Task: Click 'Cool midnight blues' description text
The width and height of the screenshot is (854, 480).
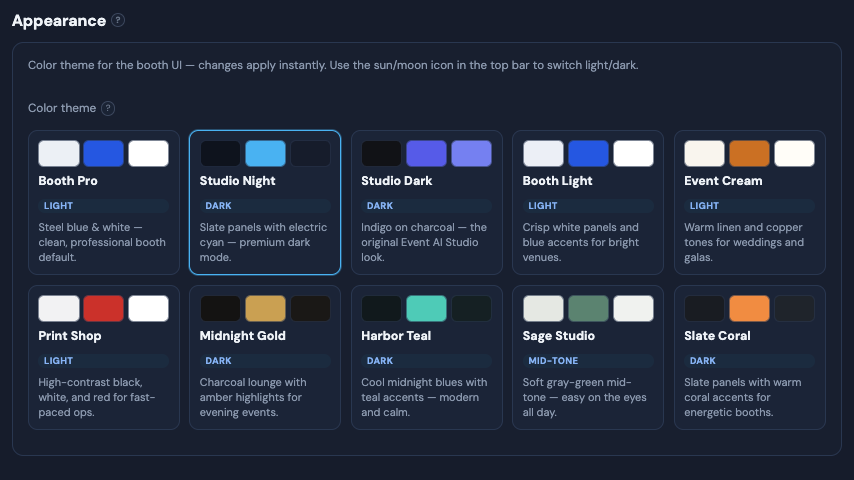Action: click(424, 397)
